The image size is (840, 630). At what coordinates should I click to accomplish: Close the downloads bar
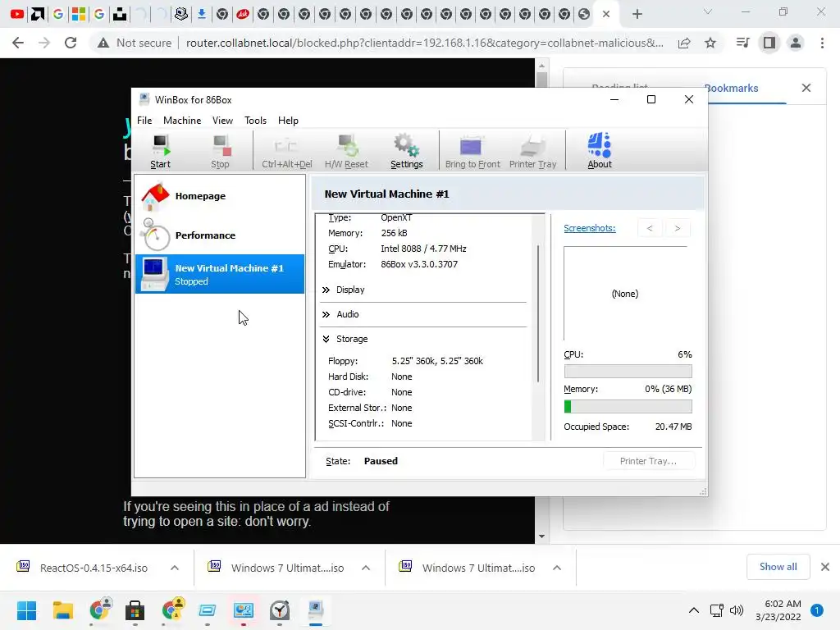coord(825,567)
